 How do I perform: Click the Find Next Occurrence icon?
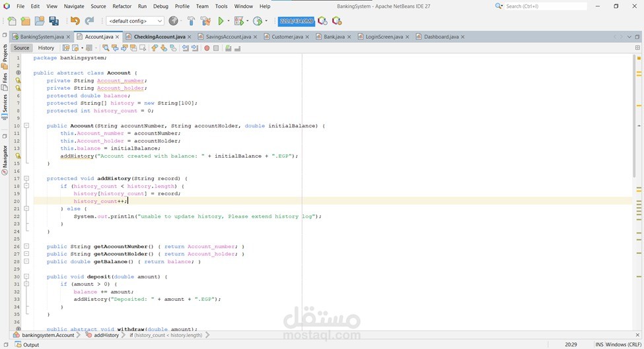click(124, 48)
